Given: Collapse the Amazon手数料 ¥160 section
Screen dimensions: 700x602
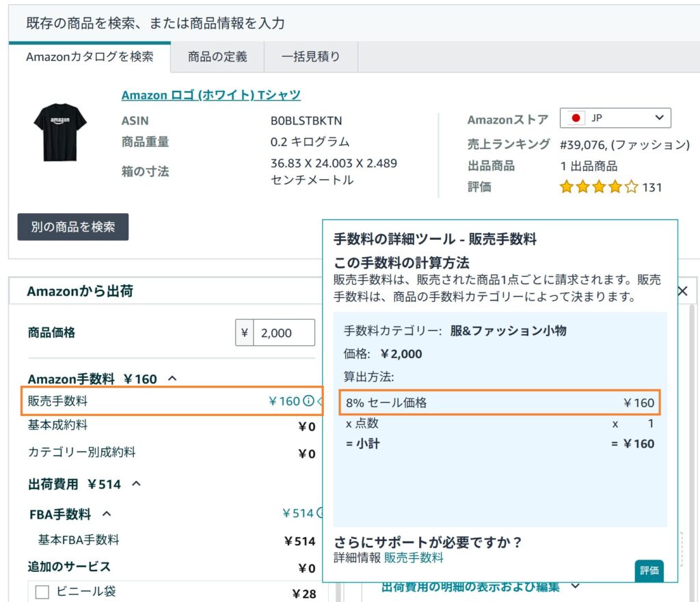Looking at the screenshot, I should pyautogui.click(x=172, y=379).
